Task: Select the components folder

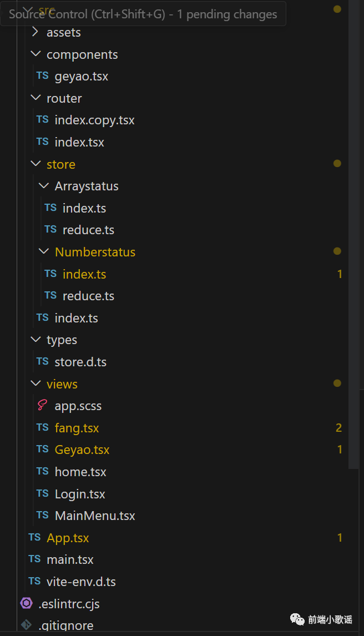Action: [82, 55]
